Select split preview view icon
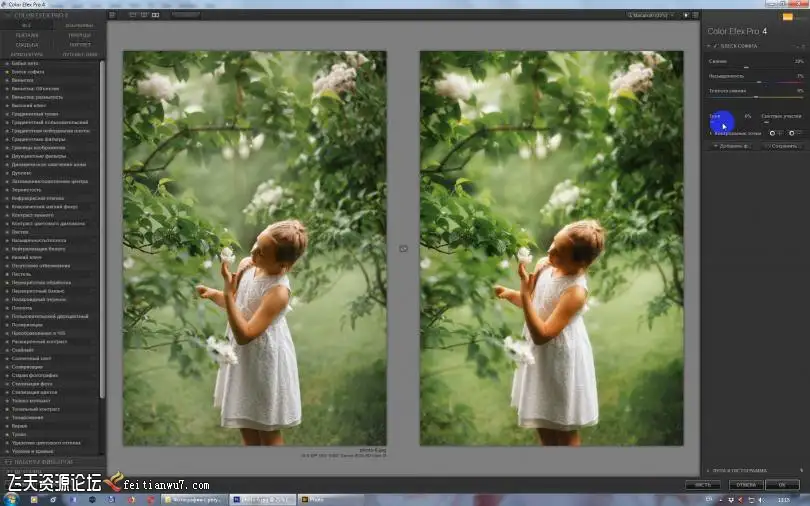The width and height of the screenshot is (810, 506). pos(144,15)
